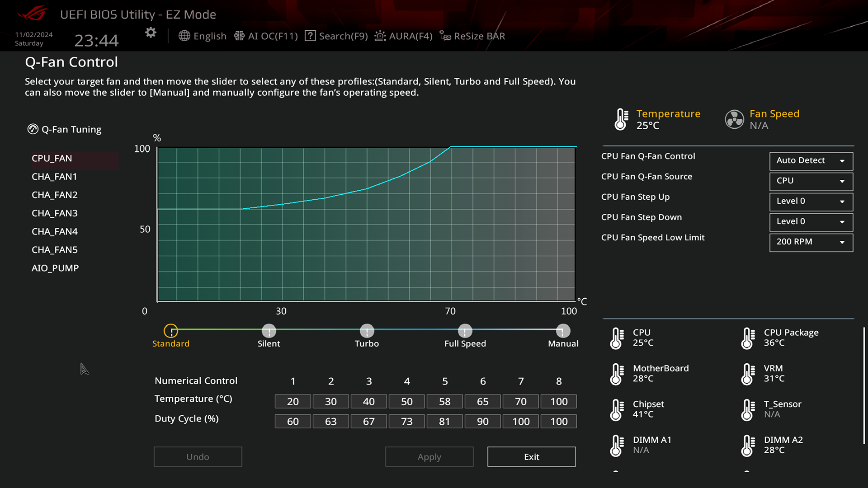Image resolution: width=868 pixels, height=488 pixels.
Task: Select the CHA_FAN1 fan target
Action: point(54,176)
